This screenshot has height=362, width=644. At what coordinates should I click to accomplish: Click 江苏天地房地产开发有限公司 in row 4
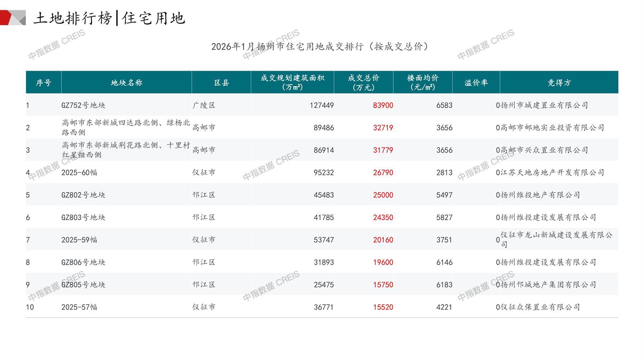click(x=552, y=173)
